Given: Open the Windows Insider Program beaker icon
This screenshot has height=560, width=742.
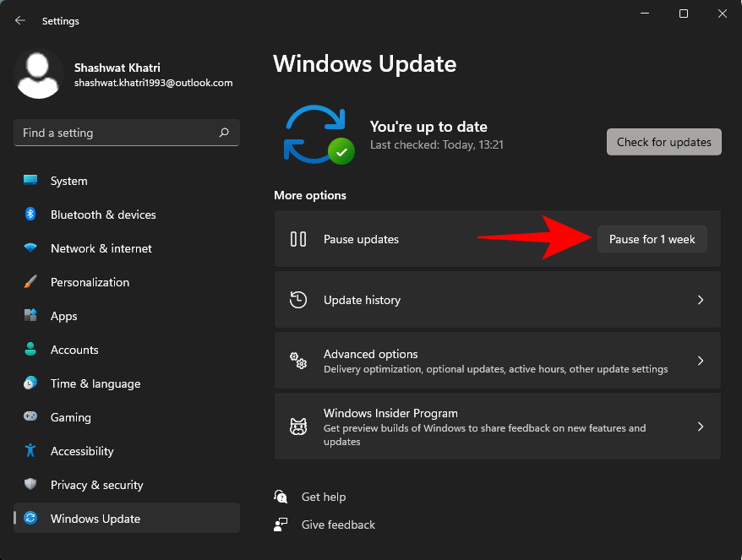Looking at the screenshot, I should [x=298, y=427].
